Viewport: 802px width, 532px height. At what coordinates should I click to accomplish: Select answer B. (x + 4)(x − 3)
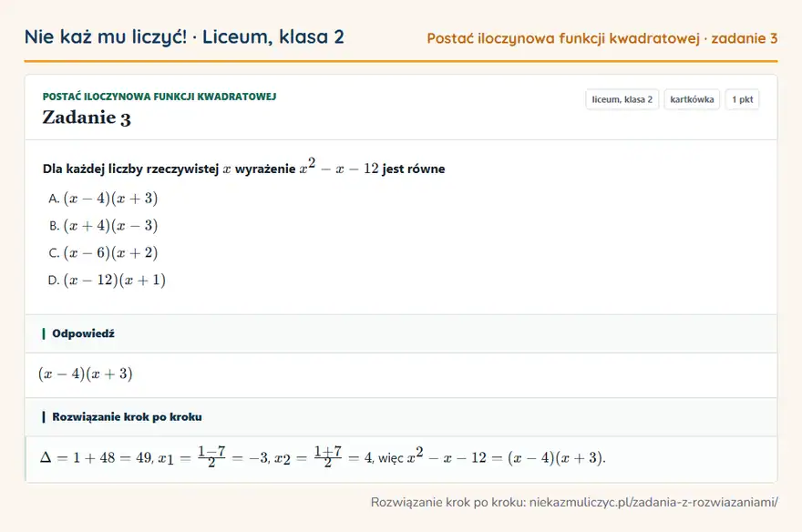click(103, 225)
